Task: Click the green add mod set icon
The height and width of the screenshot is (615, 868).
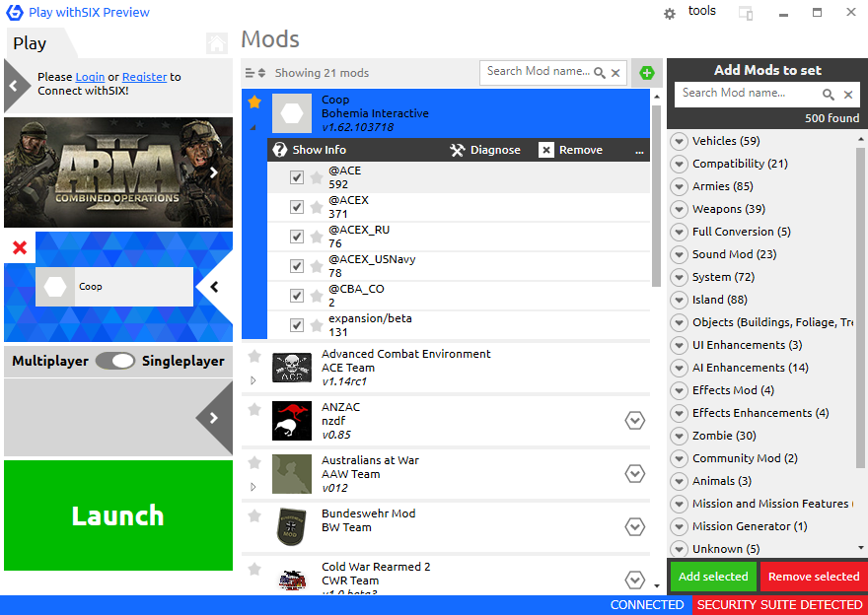Action: pyautogui.click(x=647, y=73)
